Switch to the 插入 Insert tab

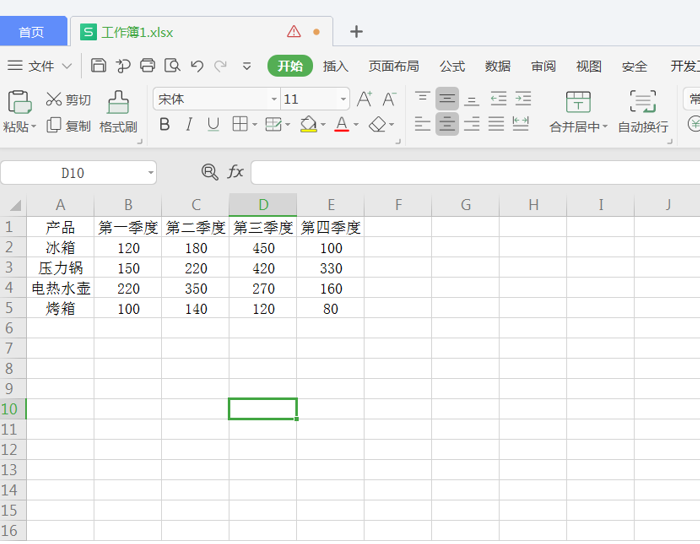click(335, 66)
